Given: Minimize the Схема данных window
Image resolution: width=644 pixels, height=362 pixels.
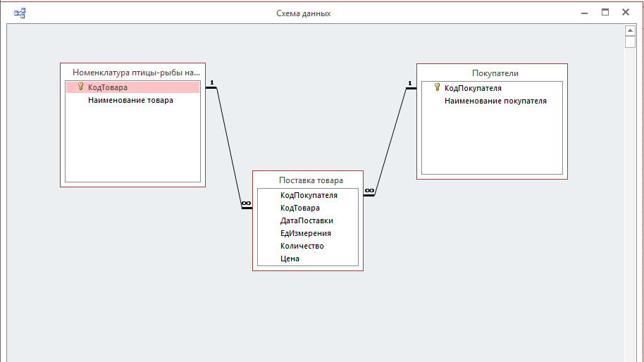Looking at the screenshot, I should pos(584,13).
